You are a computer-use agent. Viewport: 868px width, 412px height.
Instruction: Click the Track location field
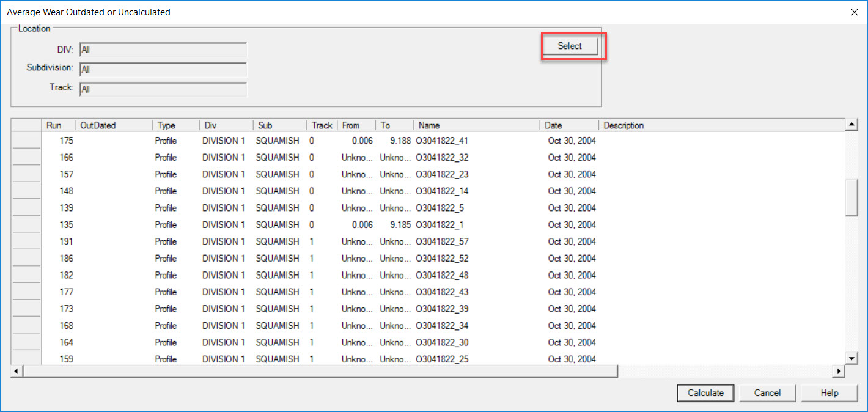point(163,89)
